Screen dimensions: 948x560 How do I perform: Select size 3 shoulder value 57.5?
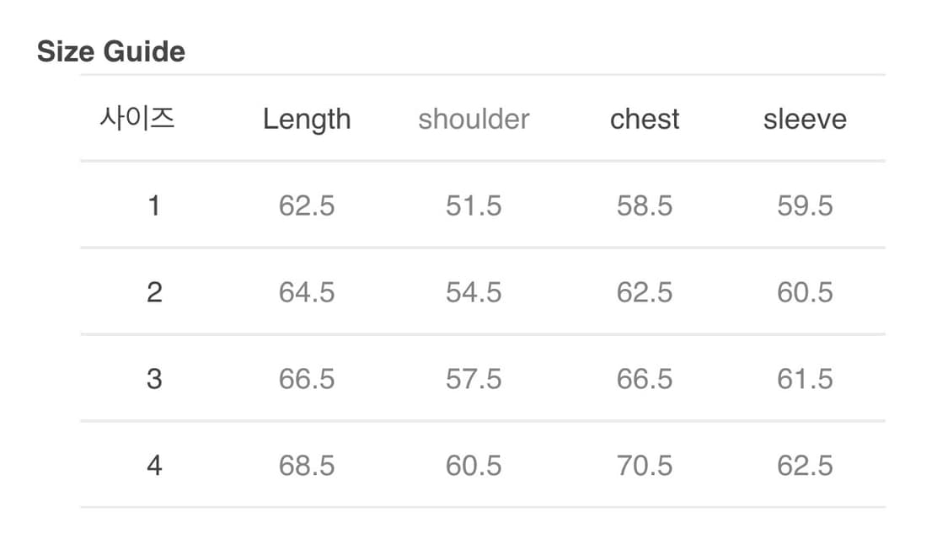(x=474, y=379)
